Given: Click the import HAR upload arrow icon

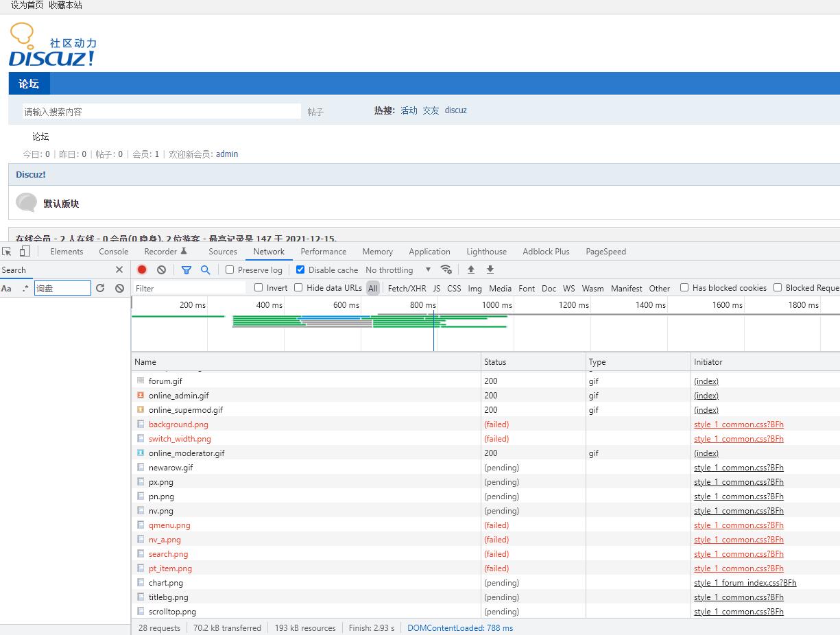Looking at the screenshot, I should [x=471, y=269].
